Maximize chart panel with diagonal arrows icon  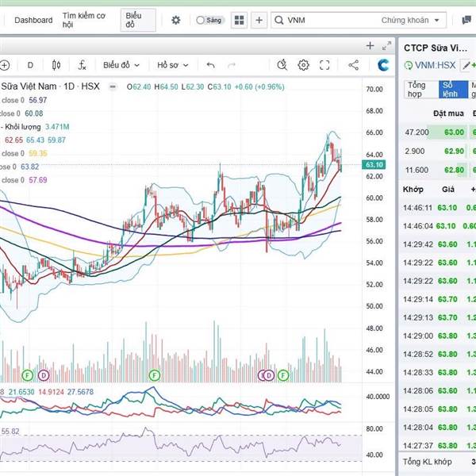point(386,46)
